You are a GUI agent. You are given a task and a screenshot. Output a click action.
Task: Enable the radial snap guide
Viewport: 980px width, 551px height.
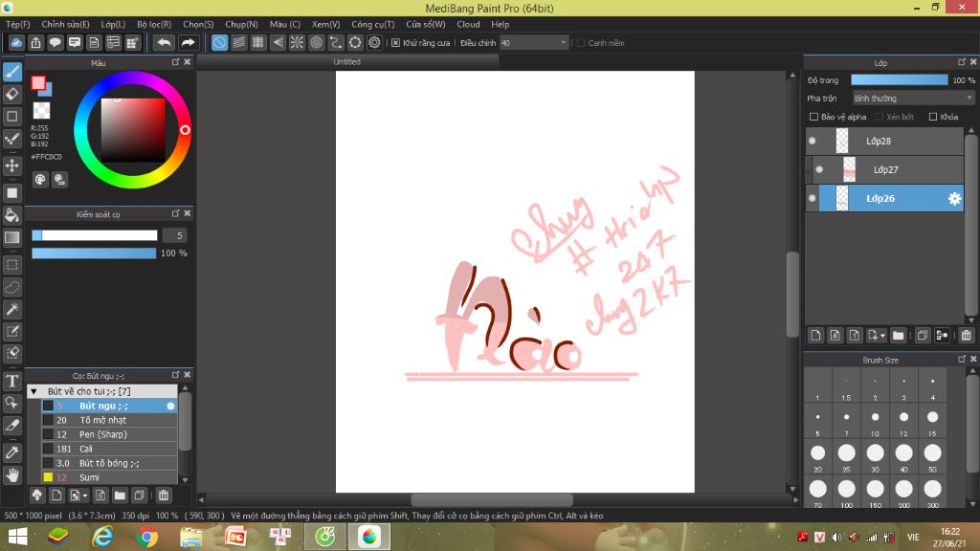pyautogui.click(x=297, y=42)
